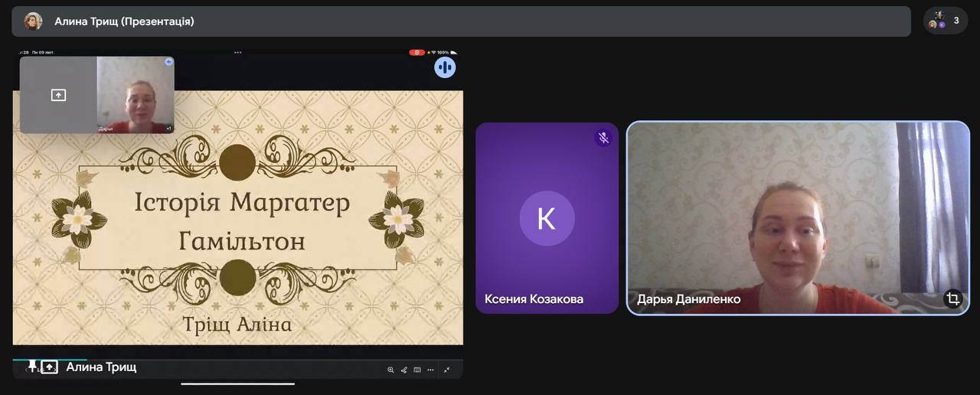Click the options dot on the mini video thumbnail
The width and height of the screenshot is (980, 395).
point(169,61)
